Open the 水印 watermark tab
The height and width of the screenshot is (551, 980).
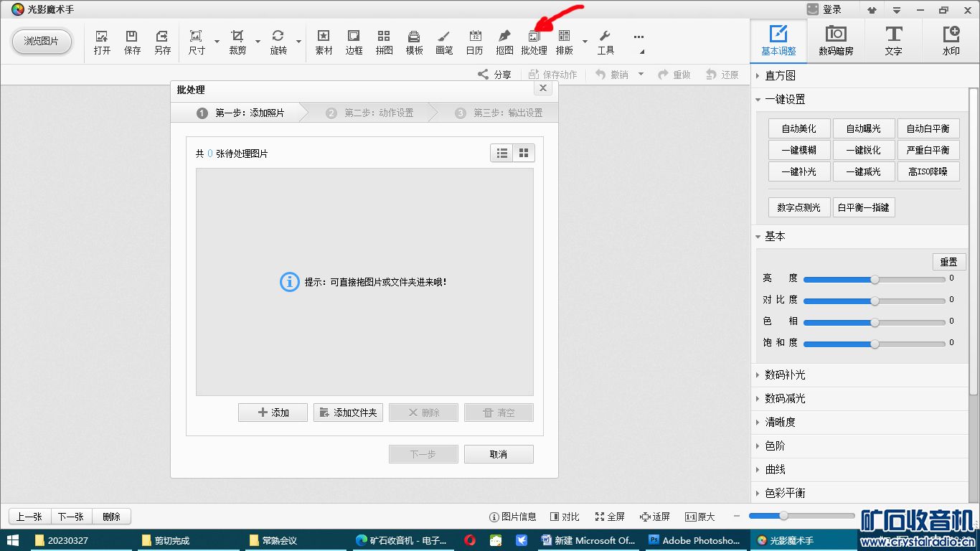[951, 41]
